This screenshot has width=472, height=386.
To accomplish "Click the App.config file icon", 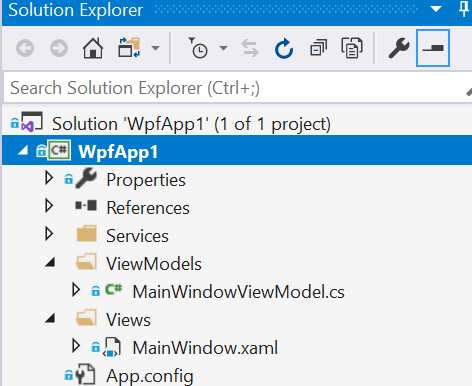I will click(85, 374).
